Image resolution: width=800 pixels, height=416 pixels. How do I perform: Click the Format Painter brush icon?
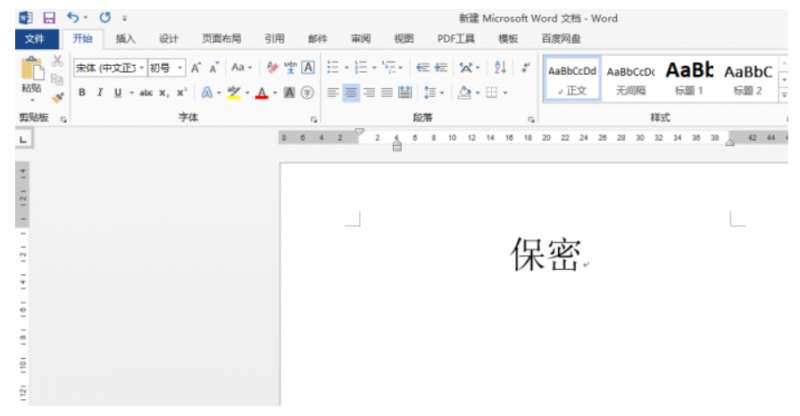coord(57,98)
